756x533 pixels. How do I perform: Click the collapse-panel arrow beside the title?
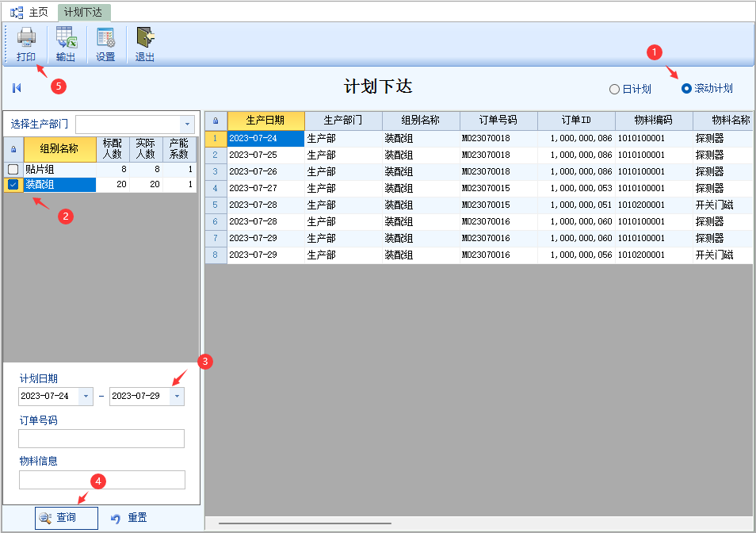[17, 88]
